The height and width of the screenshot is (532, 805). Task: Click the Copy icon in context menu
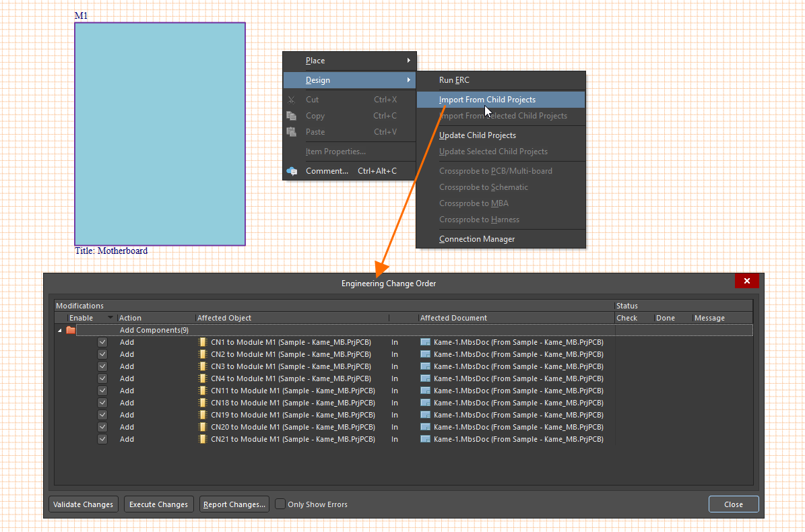292,116
